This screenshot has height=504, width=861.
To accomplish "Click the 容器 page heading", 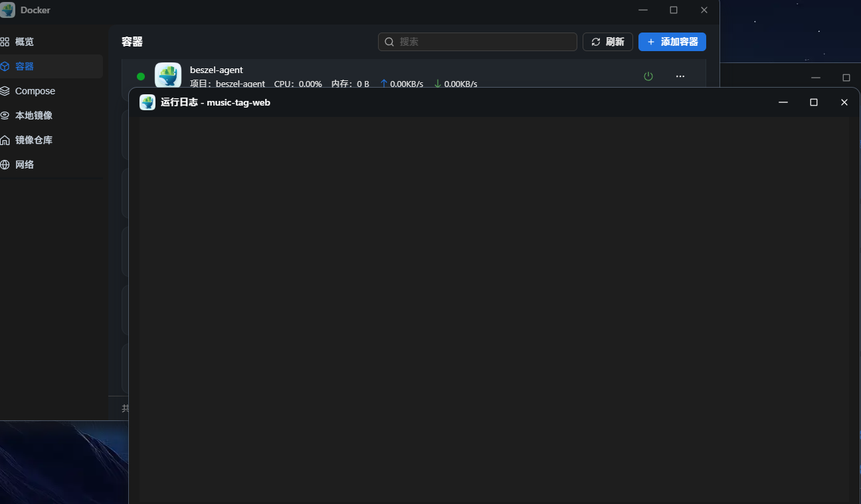I will click(132, 42).
